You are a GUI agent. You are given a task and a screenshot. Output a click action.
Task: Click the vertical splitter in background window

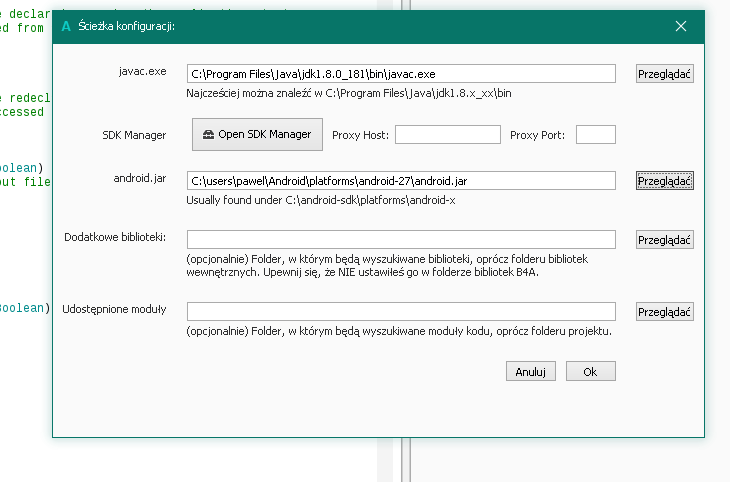[x=404, y=460]
